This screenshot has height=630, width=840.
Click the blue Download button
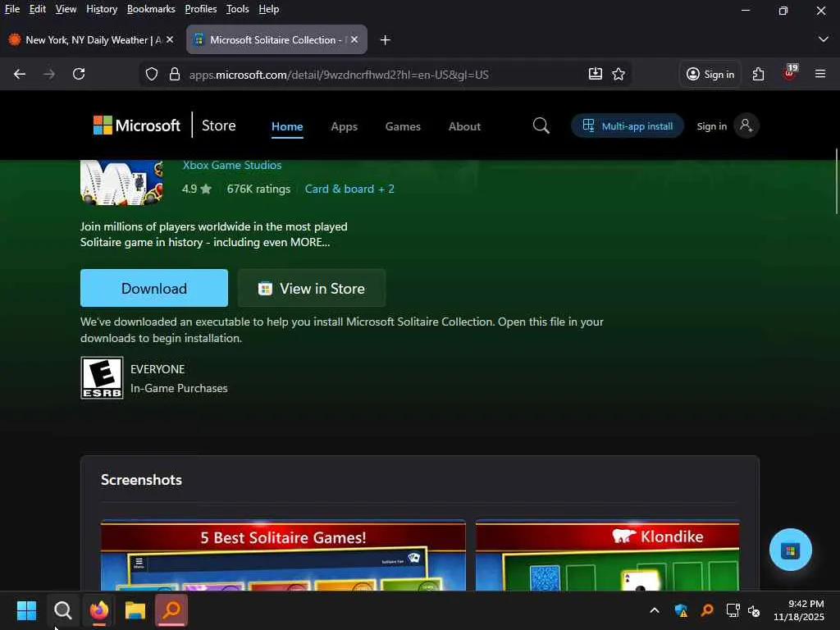pos(154,288)
